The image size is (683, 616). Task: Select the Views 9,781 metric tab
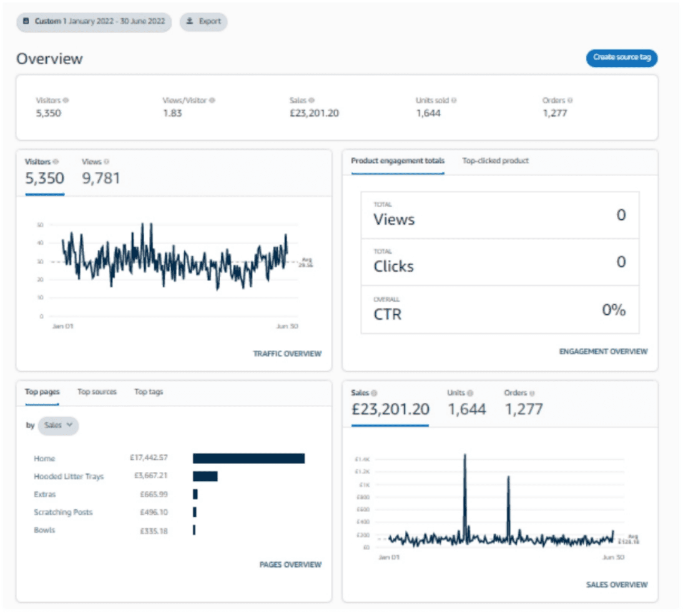[101, 172]
